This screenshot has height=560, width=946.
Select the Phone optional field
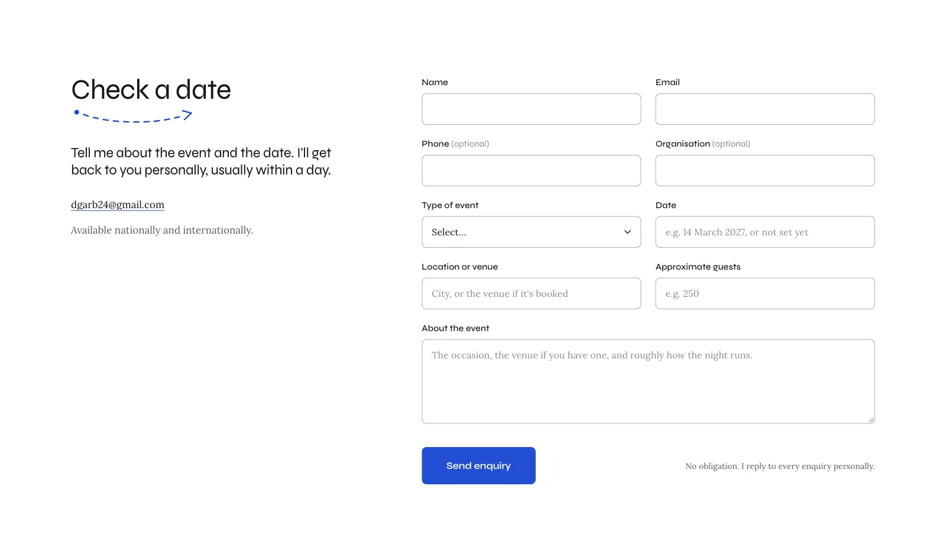click(531, 170)
